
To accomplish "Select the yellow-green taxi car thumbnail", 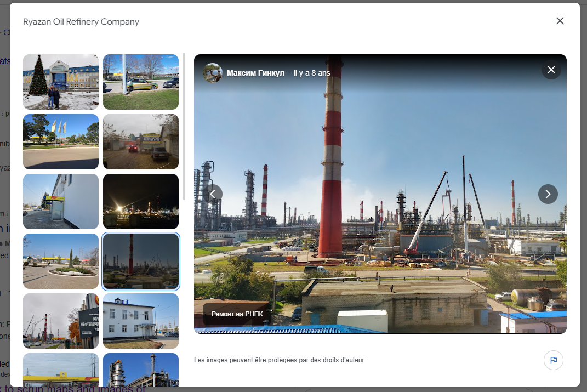I will coord(141,82).
